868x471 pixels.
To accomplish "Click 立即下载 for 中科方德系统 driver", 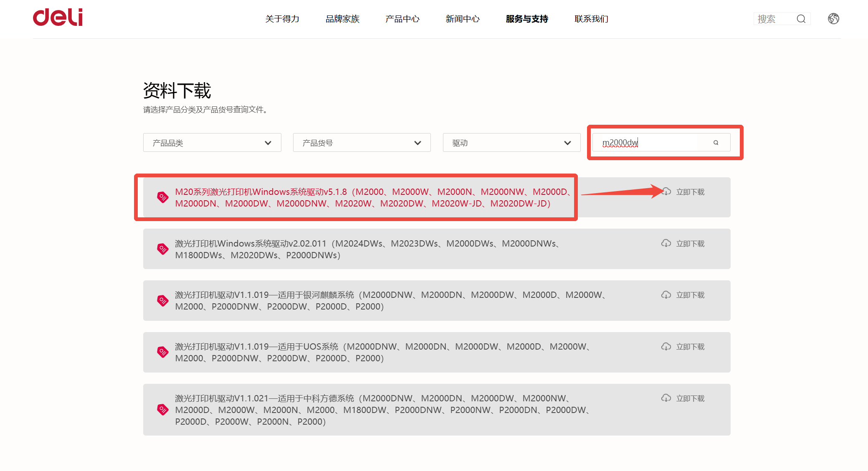I will pos(690,398).
